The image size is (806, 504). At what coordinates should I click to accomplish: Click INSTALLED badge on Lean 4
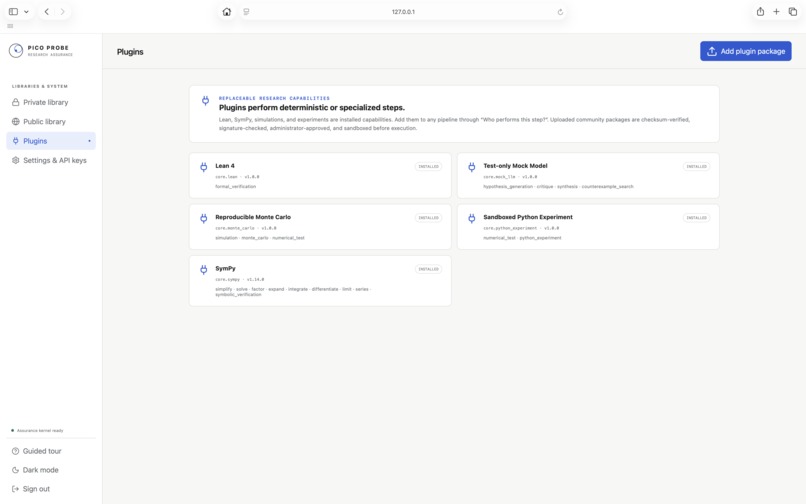(x=428, y=167)
